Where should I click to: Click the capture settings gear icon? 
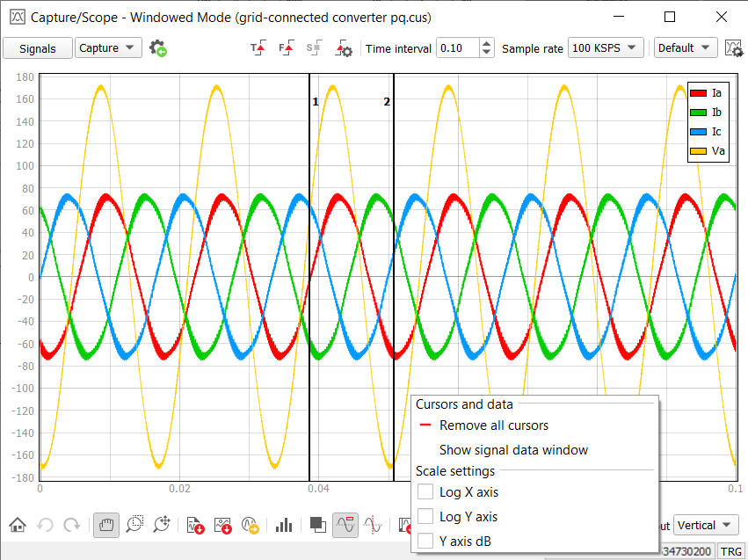pyautogui.click(x=158, y=48)
